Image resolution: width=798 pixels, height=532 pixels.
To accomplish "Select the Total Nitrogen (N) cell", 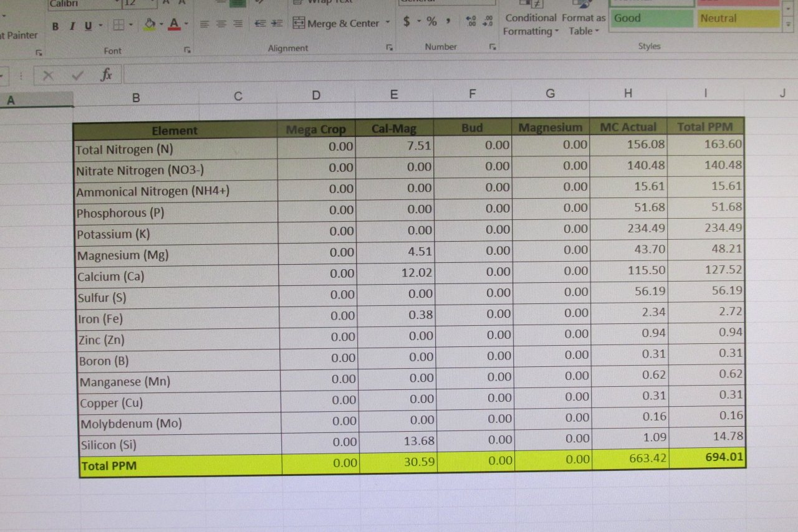I will coord(176,149).
